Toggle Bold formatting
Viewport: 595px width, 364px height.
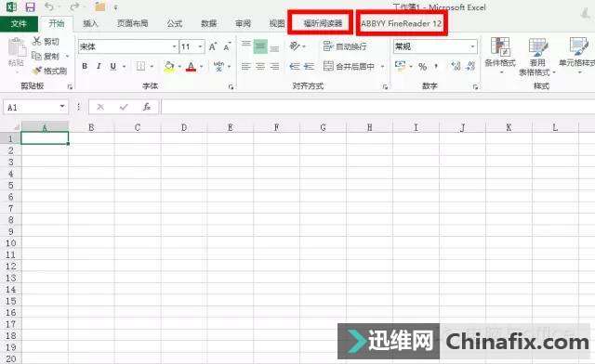coord(85,66)
